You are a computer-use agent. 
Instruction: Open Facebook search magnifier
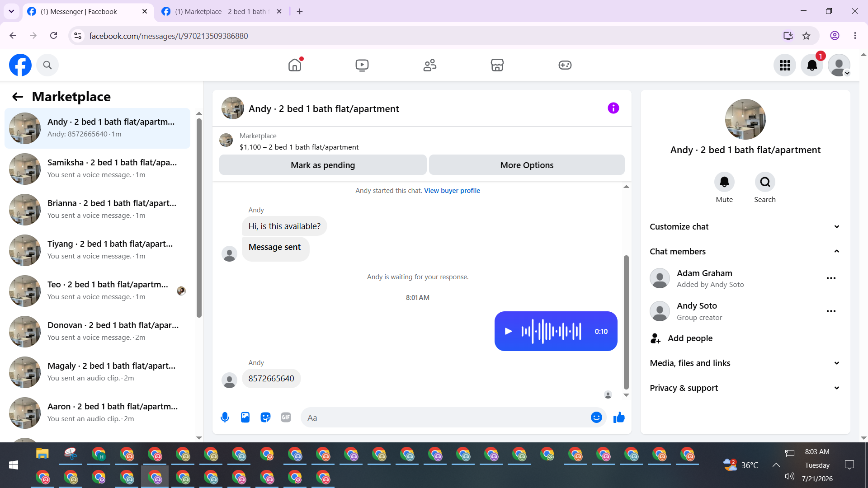click(x=47, y=65)
